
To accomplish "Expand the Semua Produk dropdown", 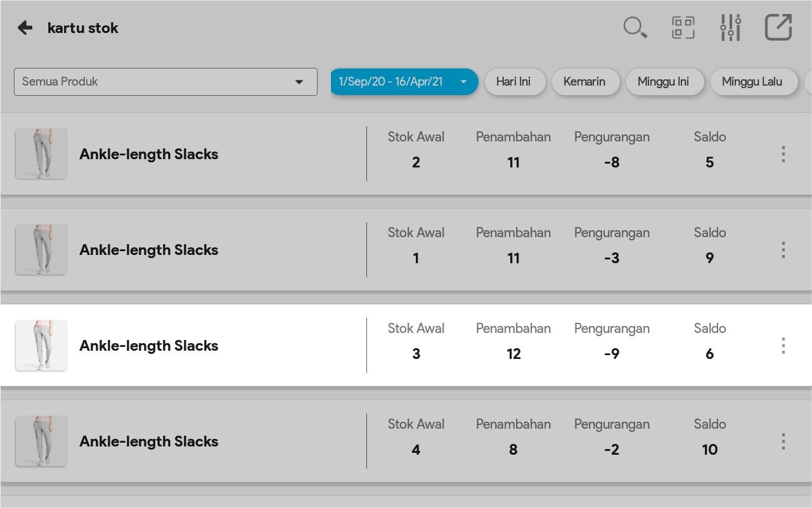I will pyautogui.click(x=165, y=82).
